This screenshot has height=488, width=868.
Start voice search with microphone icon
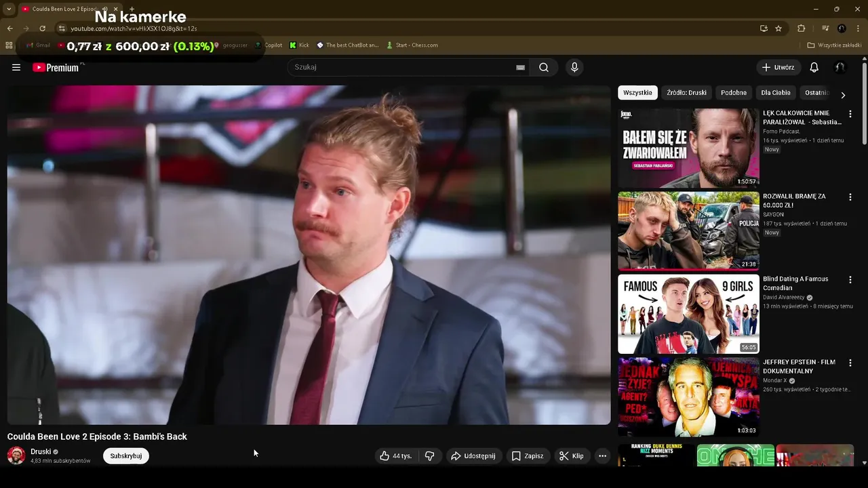tap(574, 67)
